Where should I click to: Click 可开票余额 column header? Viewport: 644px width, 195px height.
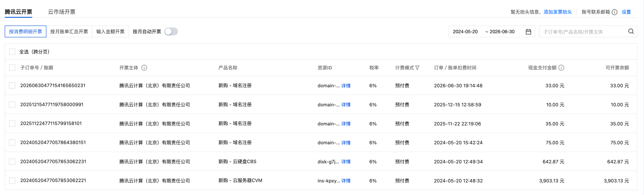pos(617,68)
